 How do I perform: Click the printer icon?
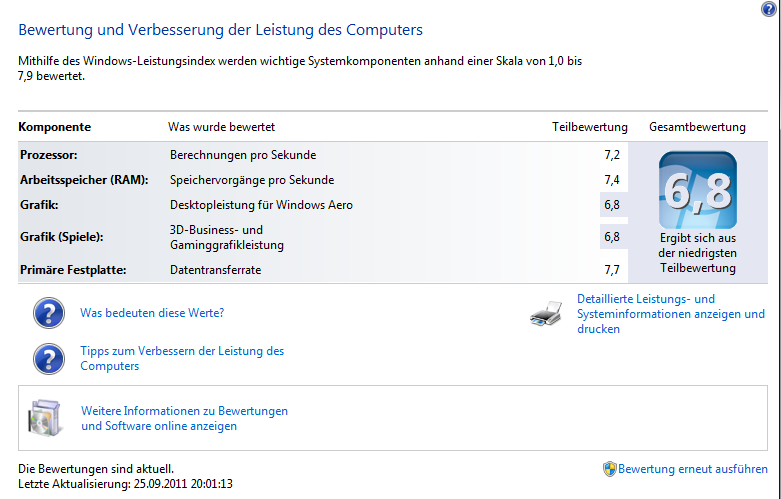(x=546, y=314)
